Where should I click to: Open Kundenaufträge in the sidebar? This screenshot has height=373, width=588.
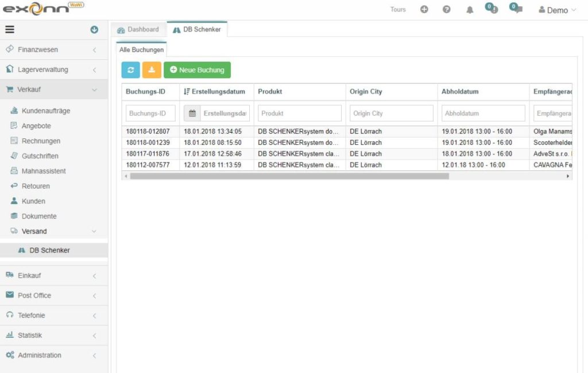click(46, 111)
